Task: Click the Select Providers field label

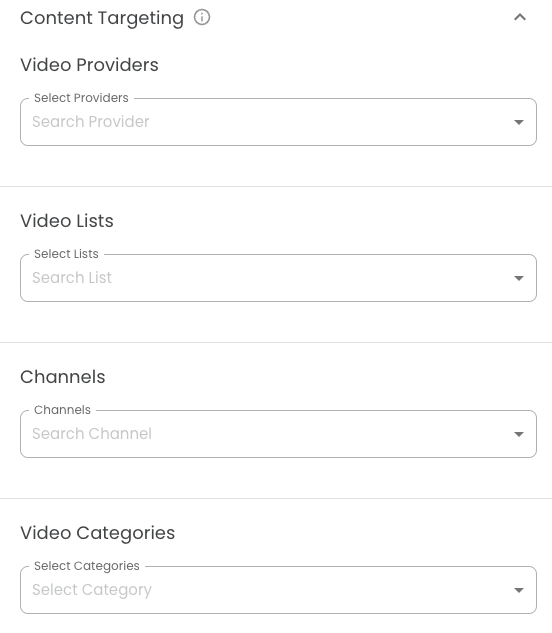Action: (81, 98)
